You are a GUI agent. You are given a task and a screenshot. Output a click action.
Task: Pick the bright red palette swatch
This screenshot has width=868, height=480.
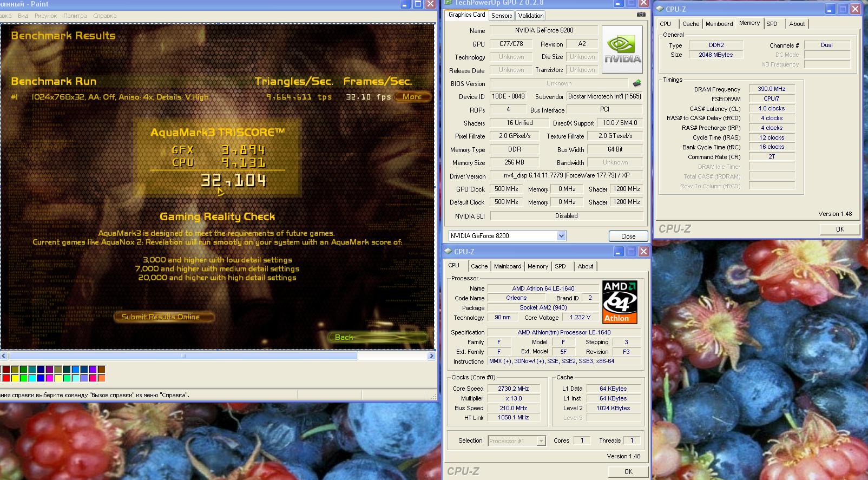[6, 378]
